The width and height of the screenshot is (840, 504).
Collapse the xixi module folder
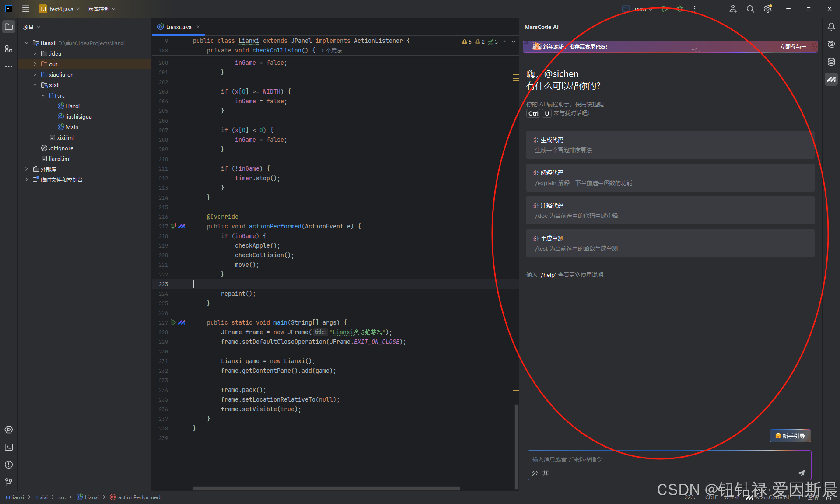pyautogui.click(x=35, y=85)
